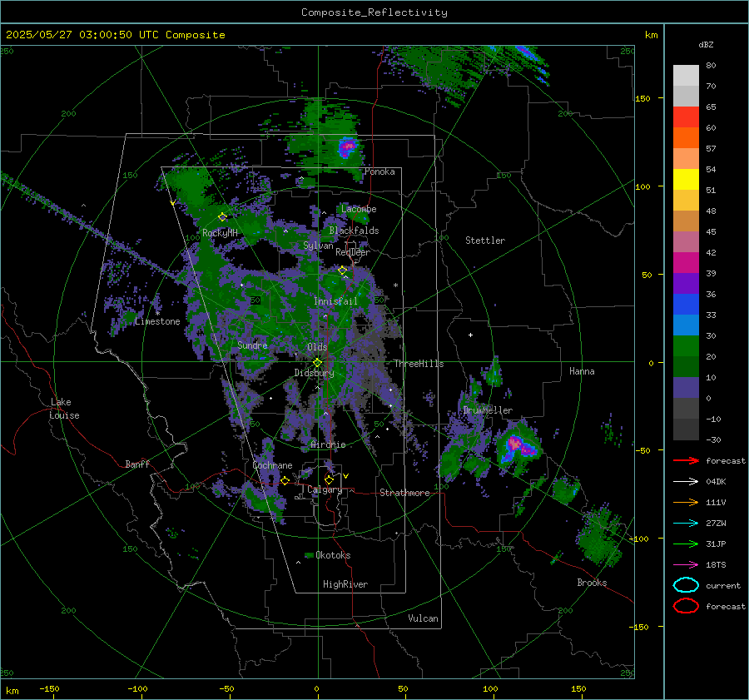Click the Didsbury city label
Viewport: 749px width, 700px height.
coord(314,373)
